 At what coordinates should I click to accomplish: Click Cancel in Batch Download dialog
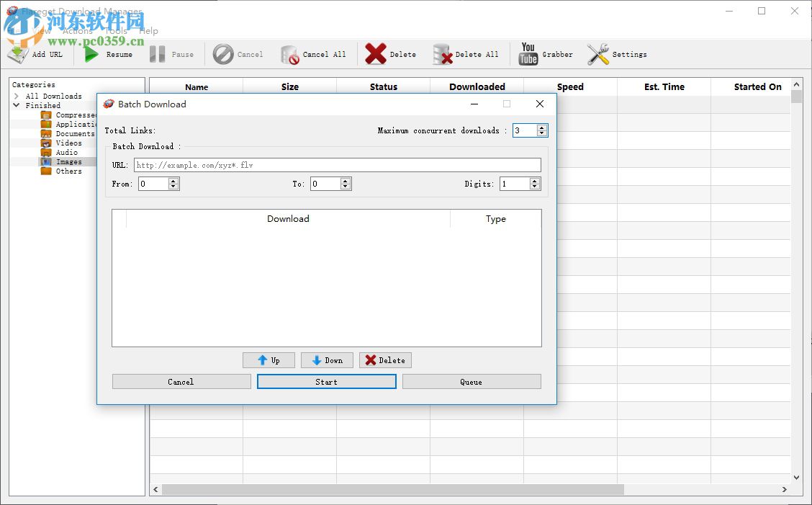[x=181, y=382]
